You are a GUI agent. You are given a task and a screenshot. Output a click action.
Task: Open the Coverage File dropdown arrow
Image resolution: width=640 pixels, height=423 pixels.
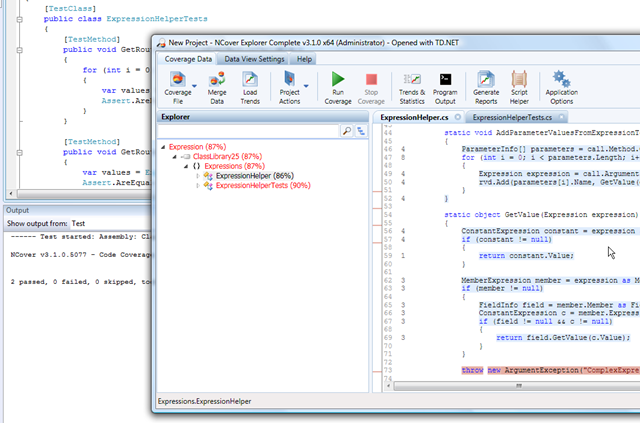pyautogui.click(x=194, y=86)
